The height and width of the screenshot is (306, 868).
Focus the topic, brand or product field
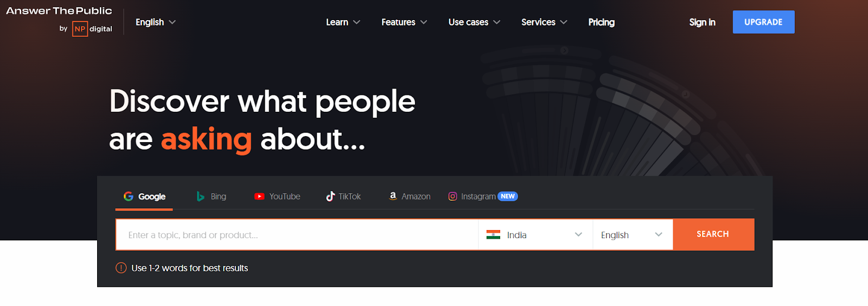[297, 235]
